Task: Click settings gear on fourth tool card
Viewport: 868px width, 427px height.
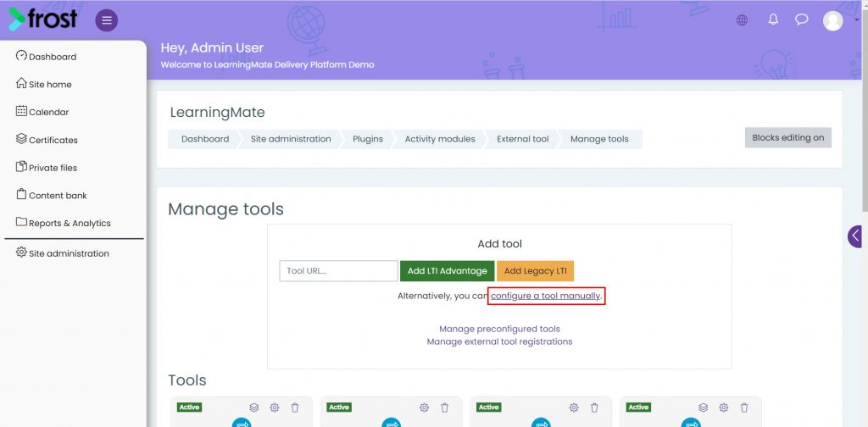Action: 724,408
